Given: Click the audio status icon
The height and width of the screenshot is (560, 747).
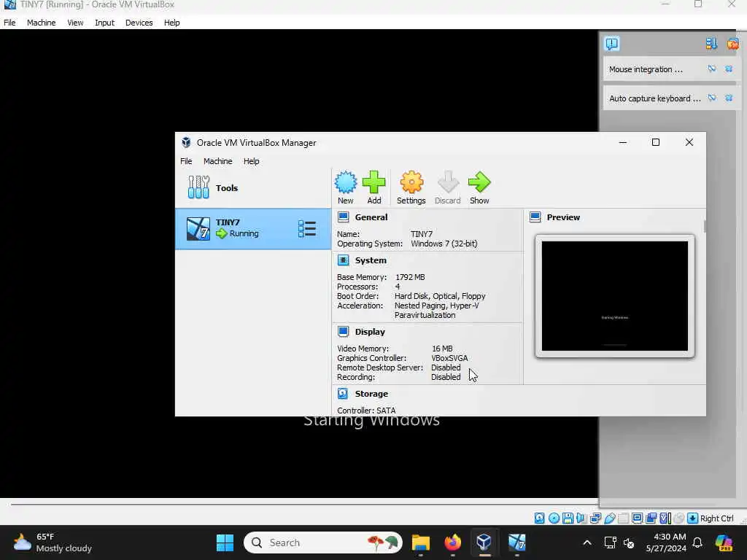Looking at the screenshot, I should (x=581, y=518).
